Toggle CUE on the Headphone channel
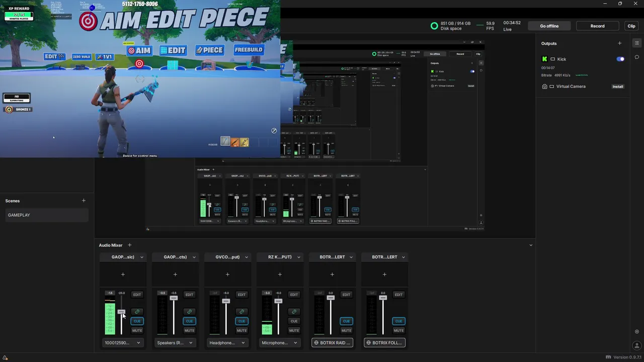Image resolution: width=644 pixels, height=362 pixels. coord(242,321)
